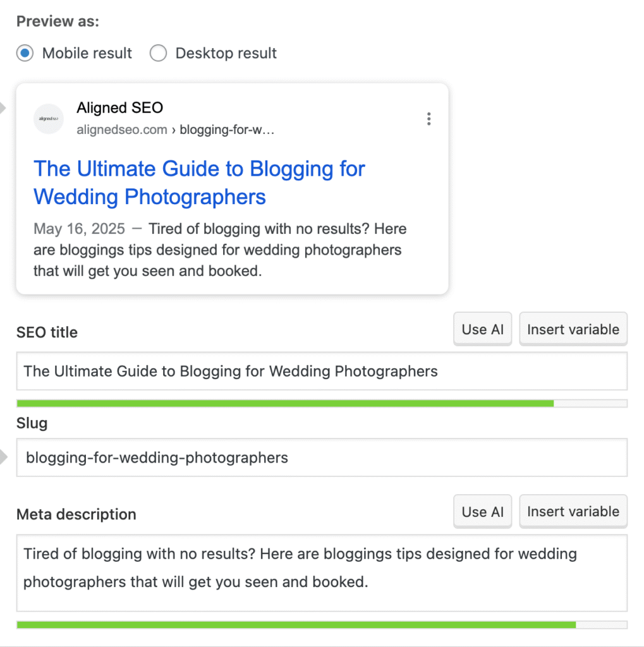
Task: Select the Mobile result radio button
Action: pyautogui.click(x=25, y=53)
